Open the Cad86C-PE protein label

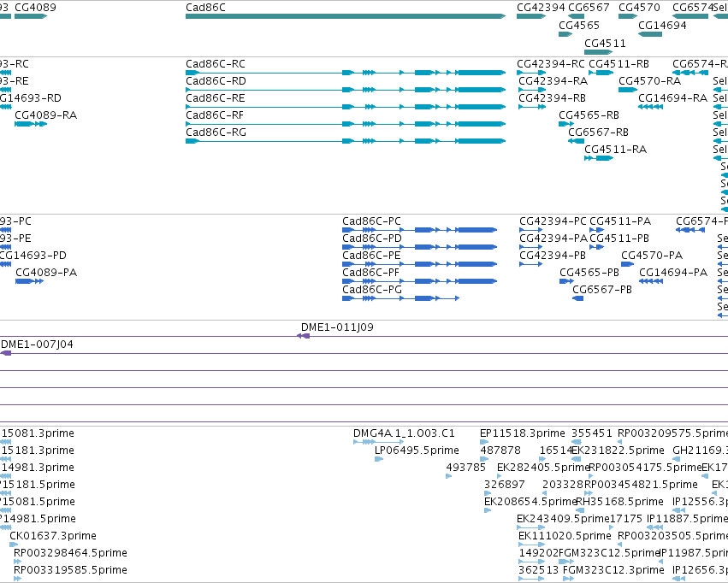coord(371,256)
